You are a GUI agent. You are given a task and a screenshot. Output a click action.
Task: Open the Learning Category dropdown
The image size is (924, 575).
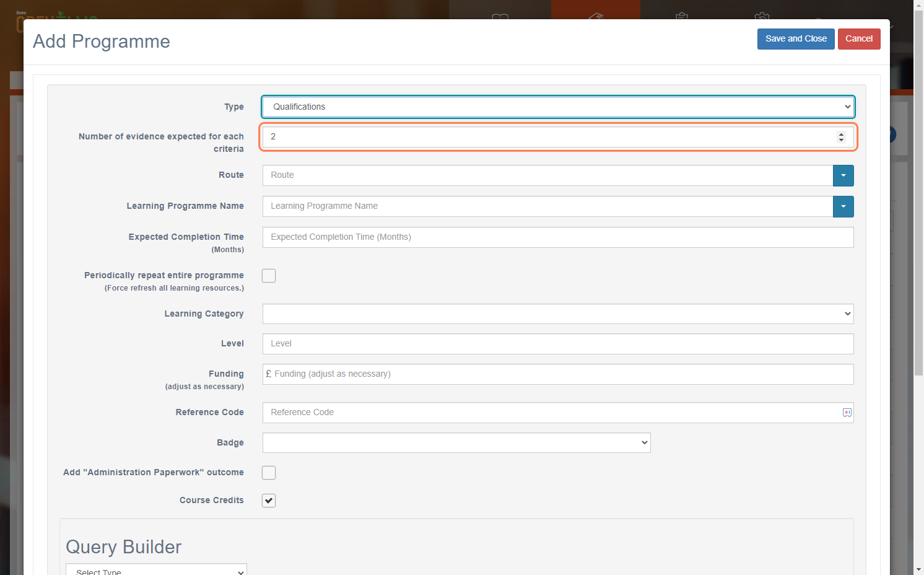(x=558, y=314)
